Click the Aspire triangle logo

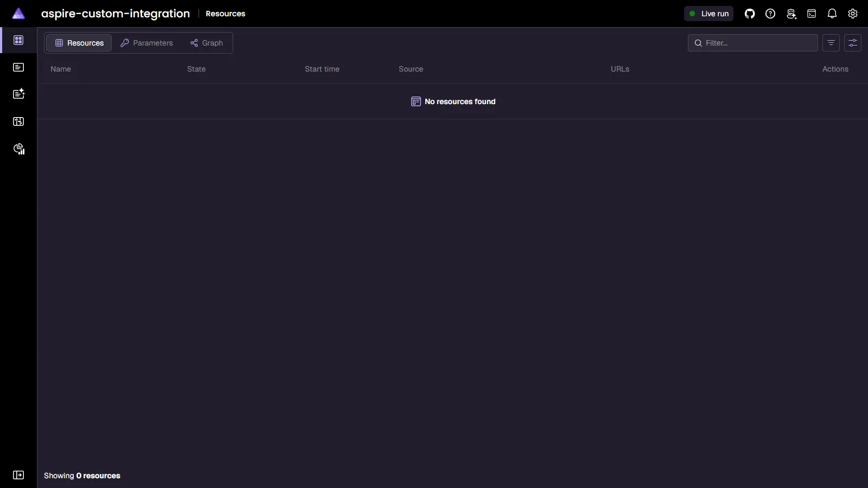18,14
